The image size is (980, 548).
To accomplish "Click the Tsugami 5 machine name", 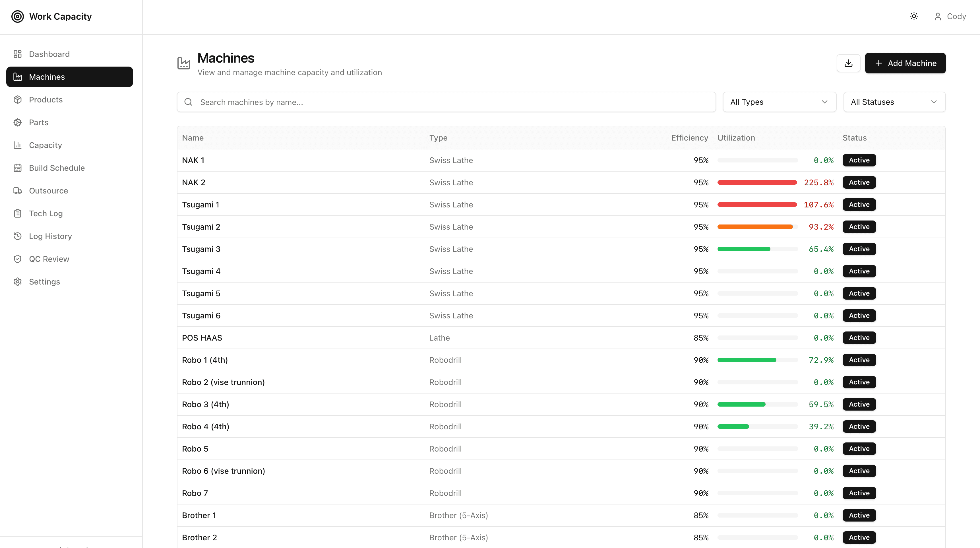I will click(x=201, y=293).
